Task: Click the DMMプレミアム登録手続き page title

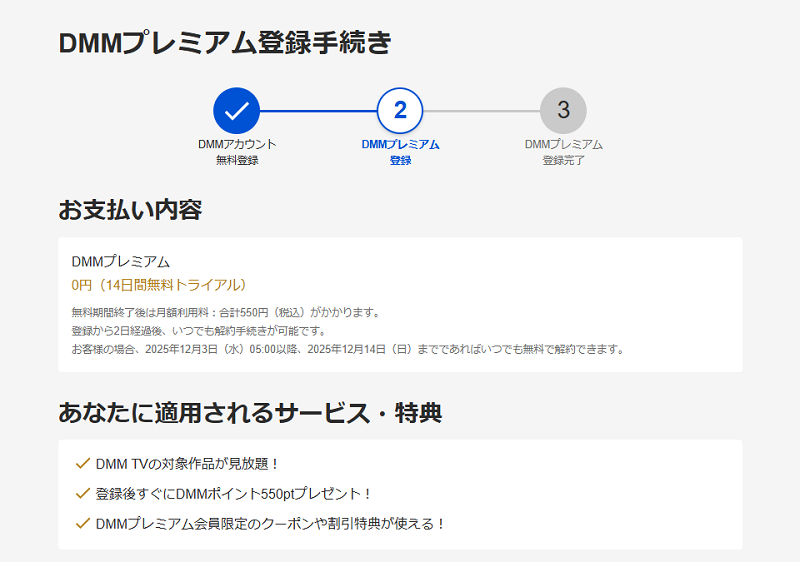Action: tap(225, 43)
